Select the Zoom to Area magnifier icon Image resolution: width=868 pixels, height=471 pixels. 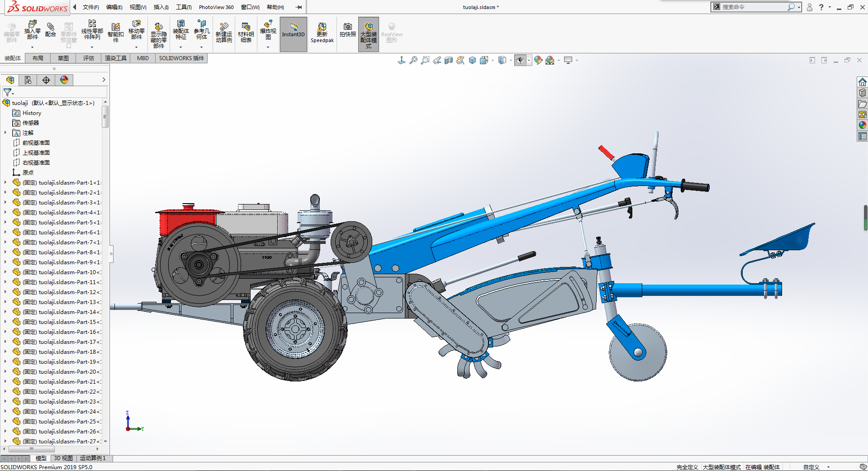[x=425, y=60]
